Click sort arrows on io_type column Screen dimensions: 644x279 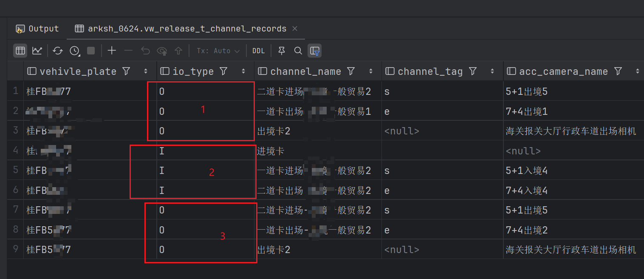click(243, 71)
